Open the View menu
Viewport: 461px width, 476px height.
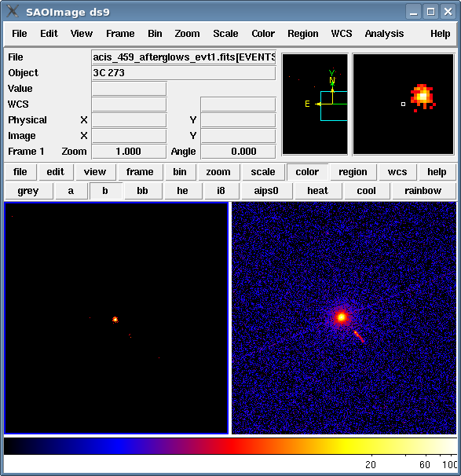click(82, 34)
